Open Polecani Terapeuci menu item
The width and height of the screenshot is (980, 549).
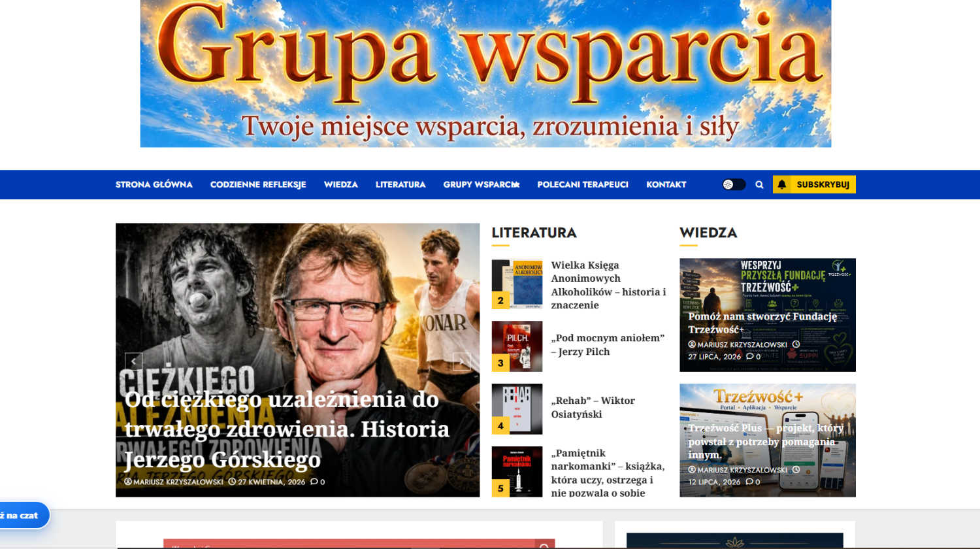point(583,185)
